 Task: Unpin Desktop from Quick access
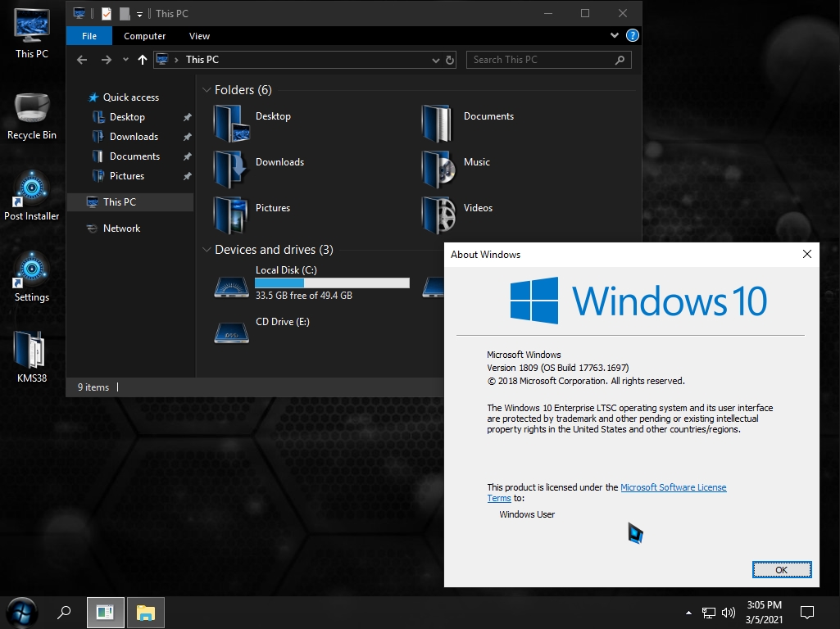[x=187, y=117]
